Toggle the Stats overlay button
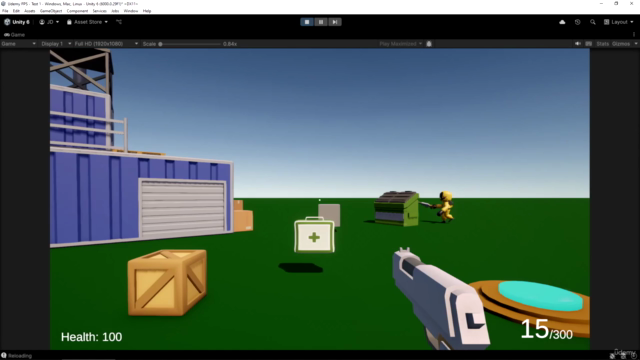The image size is (640, 360). pyautogui.click(x=602, y=44)
